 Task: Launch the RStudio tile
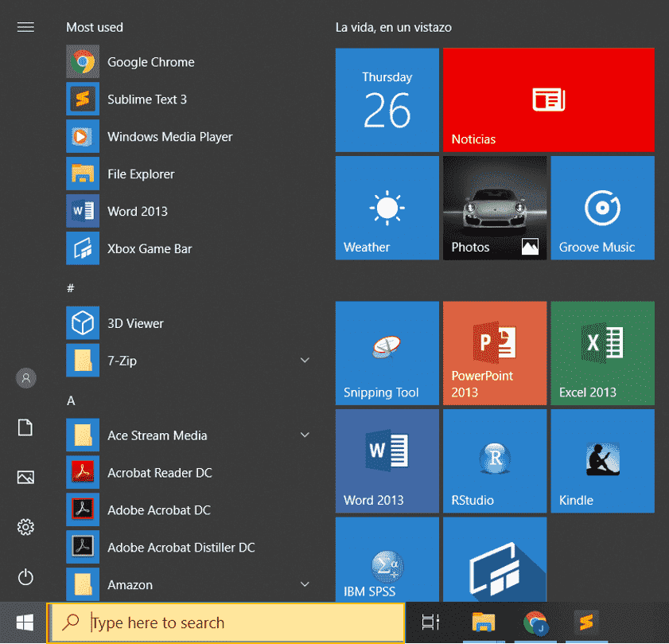tap(495, 461)
